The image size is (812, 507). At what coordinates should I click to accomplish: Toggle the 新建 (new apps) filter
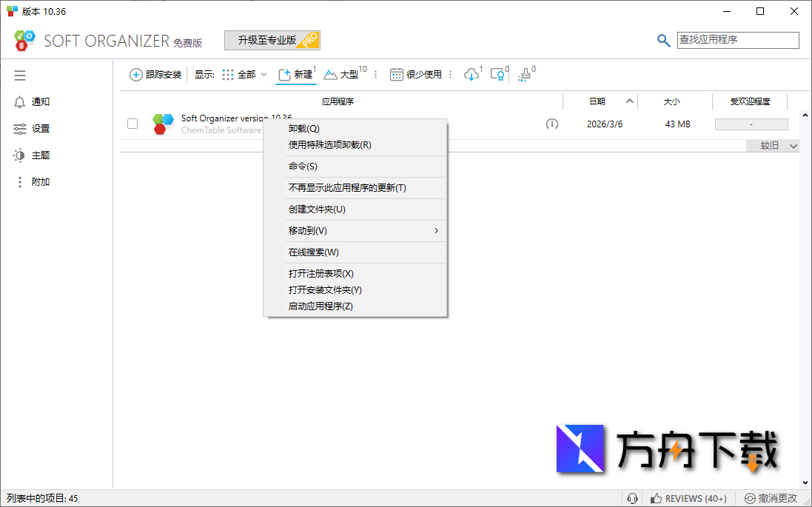tap(296, 74)
